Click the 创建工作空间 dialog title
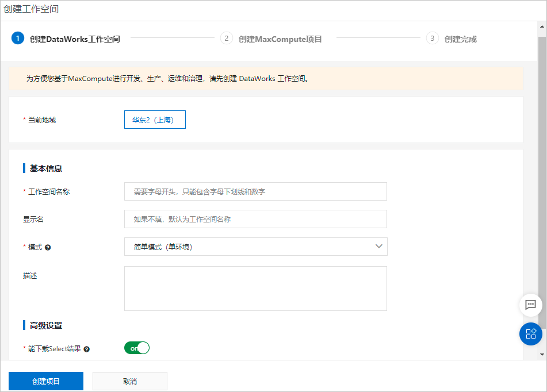Image resolution: width=547 pixels, height=392 pixels. [x=31, y=9]
